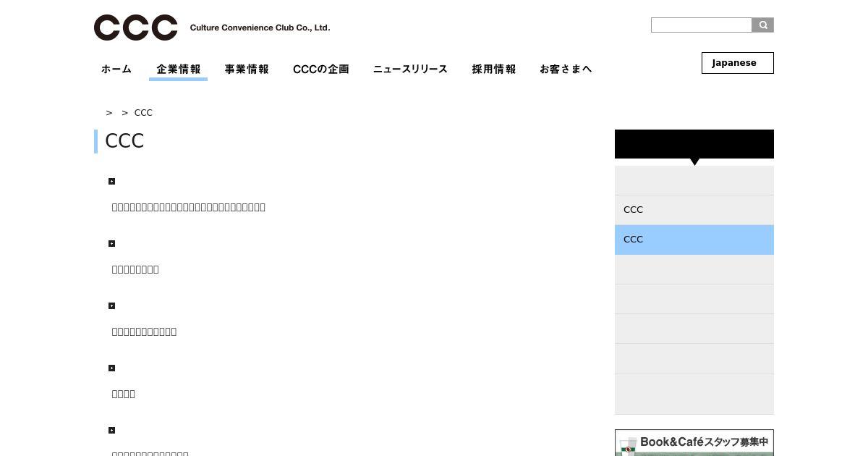Screen dimensions: 868x456
Task: Click the CCC breadcrumb text
Action: pyautogui.click(x=143, y=112)
